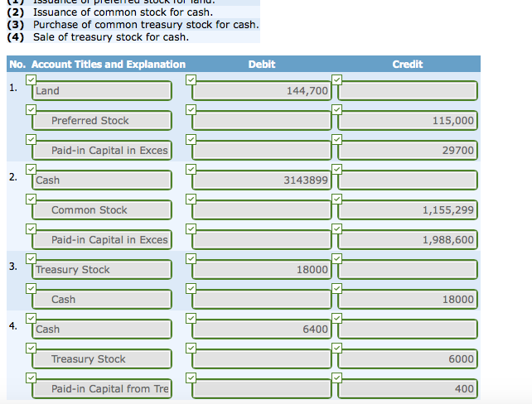The image size is (532, 404).
Task: Click the checkmark icon on the 1,988,600 credit field
Action: coord(337,228)
